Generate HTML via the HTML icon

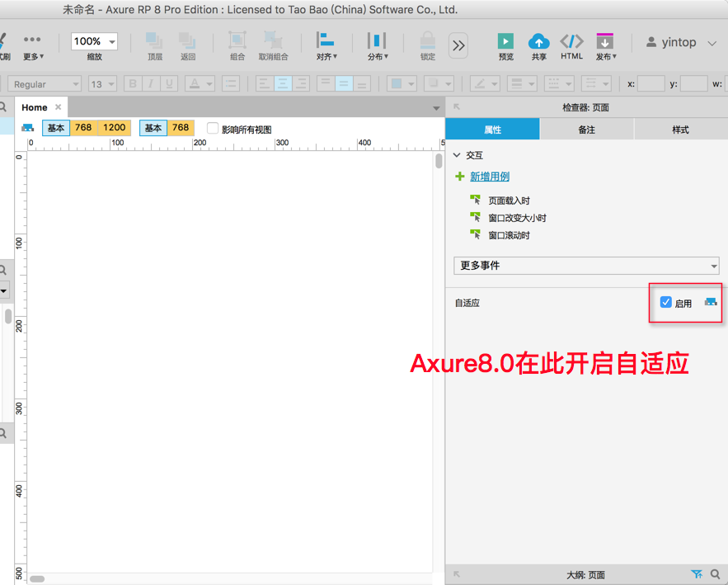coord(571,41)
